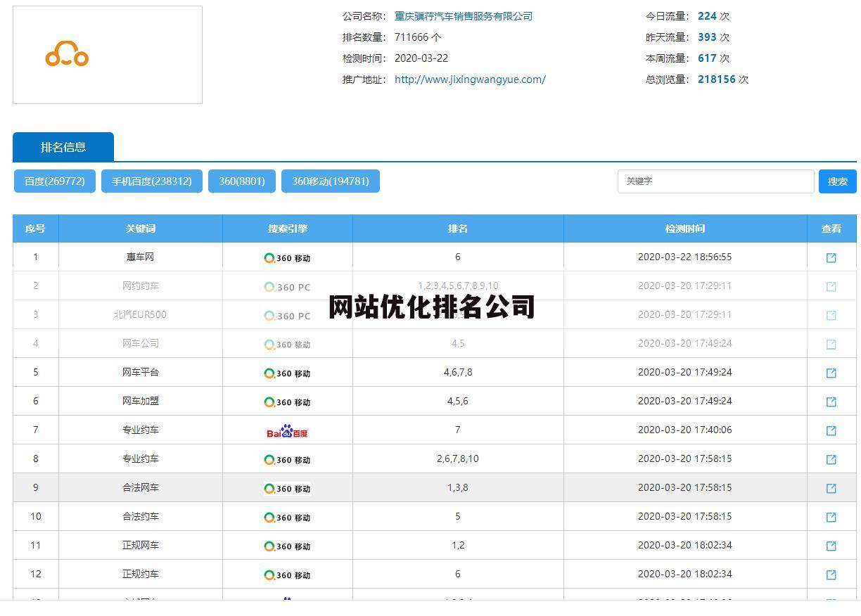Select keyword cell 合法网车
This screenshot has height=616, width=861.
point(141,488)
